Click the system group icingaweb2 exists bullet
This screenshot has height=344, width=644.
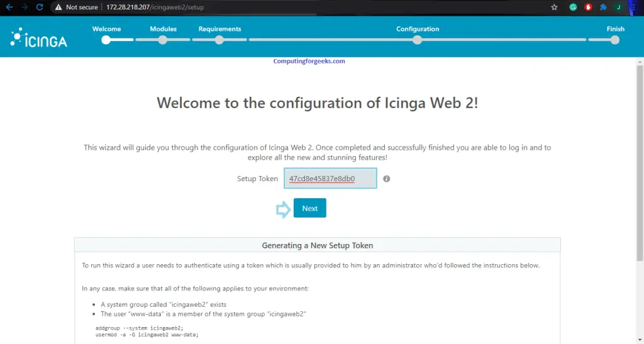164,304
